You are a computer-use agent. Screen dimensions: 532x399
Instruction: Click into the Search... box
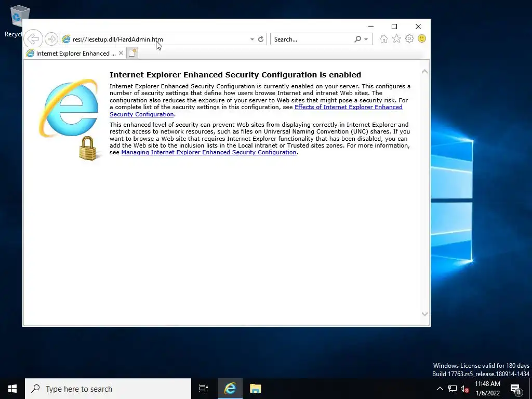pos(312,39)
